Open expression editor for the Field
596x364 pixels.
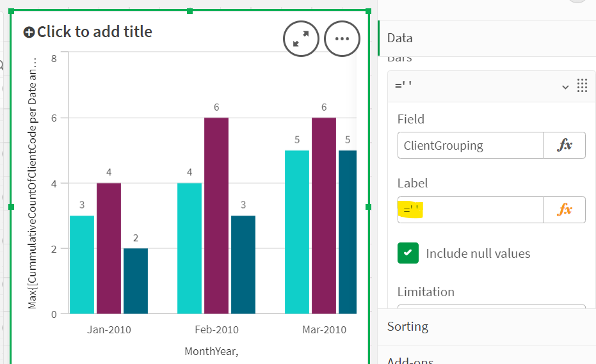[564, 145]
